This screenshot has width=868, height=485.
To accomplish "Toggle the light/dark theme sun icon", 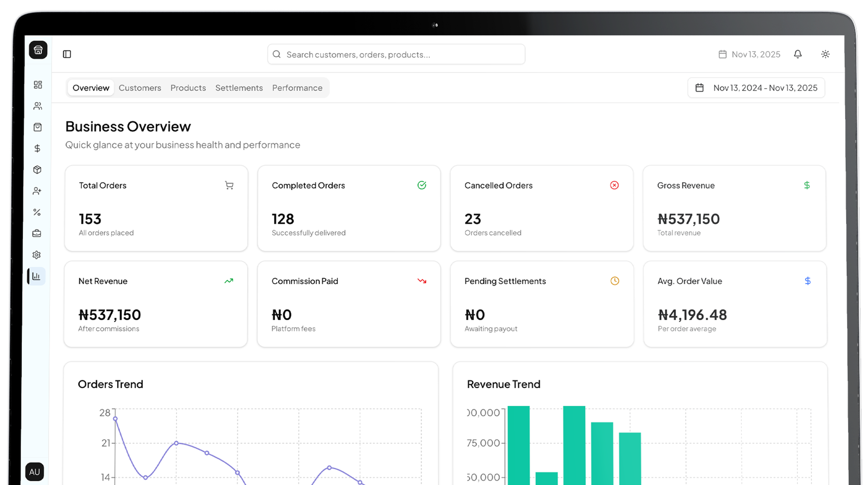I will click(x=825, y=54).
